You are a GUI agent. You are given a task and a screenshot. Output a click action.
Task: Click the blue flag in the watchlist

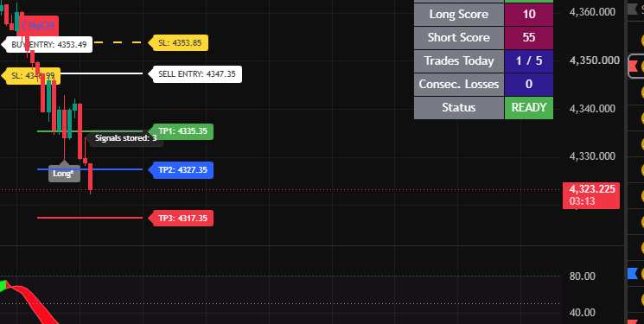point(633,273)
